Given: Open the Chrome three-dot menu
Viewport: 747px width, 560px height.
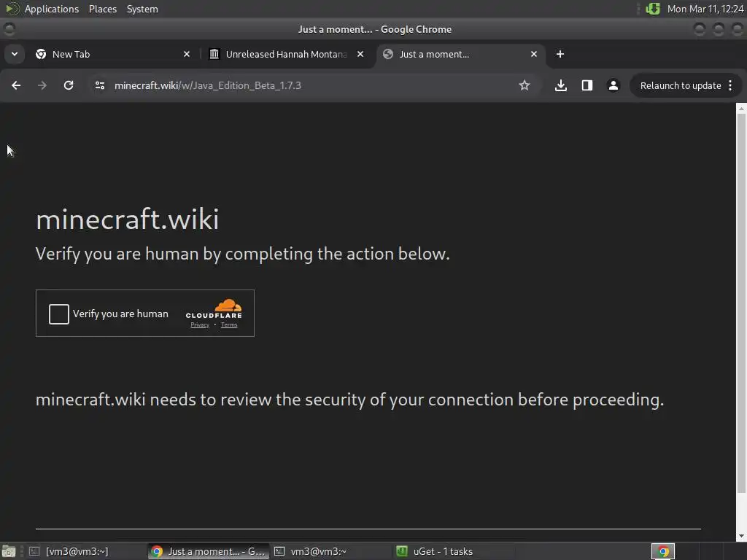Looking at the screenshot, I should pos(730,86).
